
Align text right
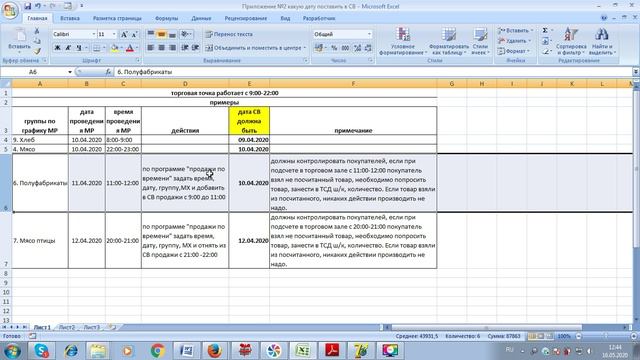point(172,48)
